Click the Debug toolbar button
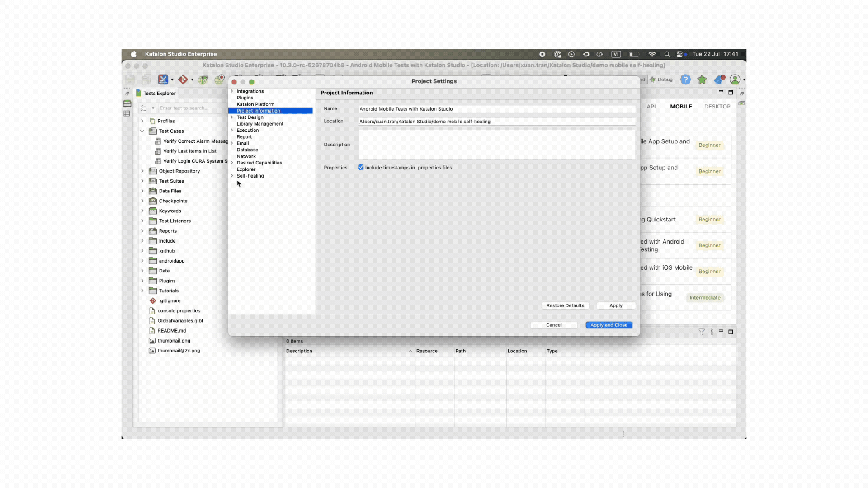 (x=661, y=80)
